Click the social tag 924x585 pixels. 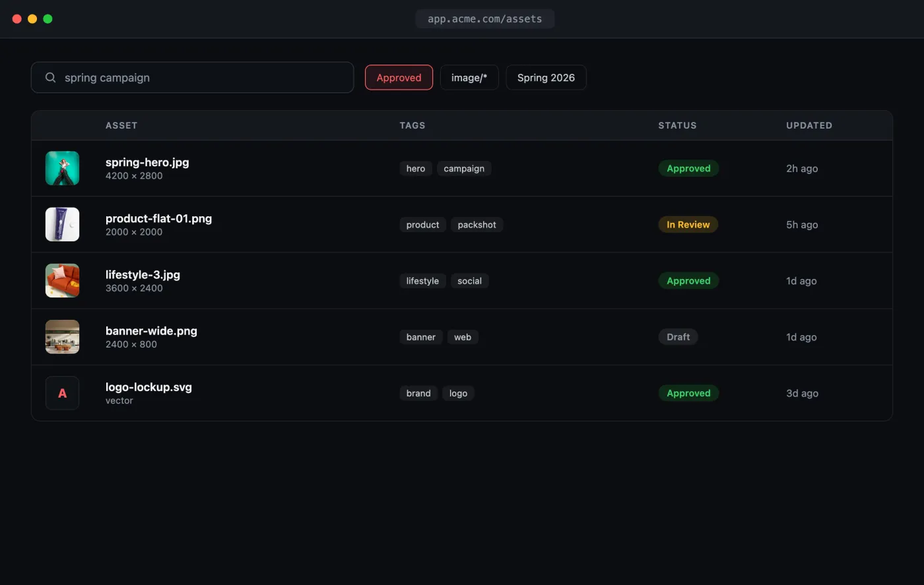point(469,281)
